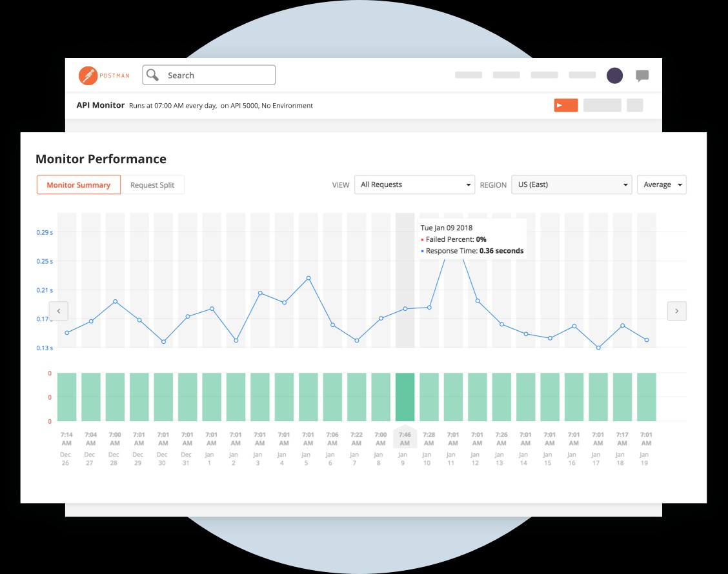Click the Jan 17 lowest data point
Viewport: 728px width, 574px height.
598,348
